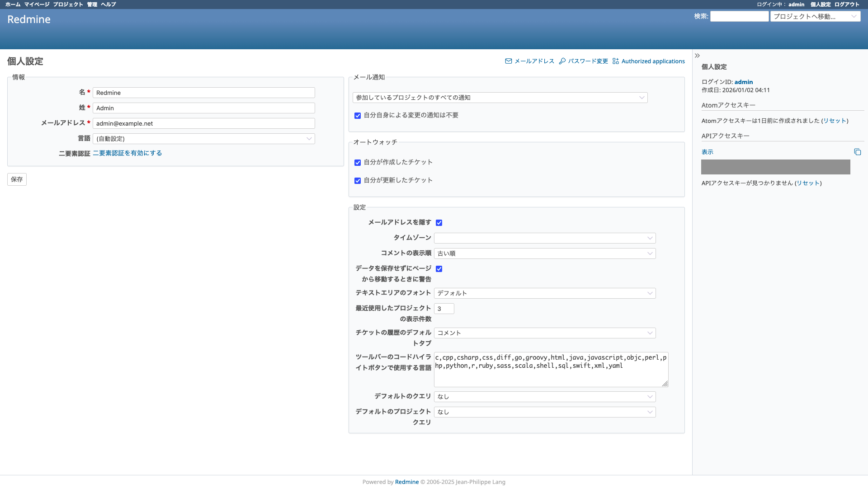Screen dimensions: 868x488
Task: Click the envelope icon for メールアドレス
Action: [x=509, y=61]
